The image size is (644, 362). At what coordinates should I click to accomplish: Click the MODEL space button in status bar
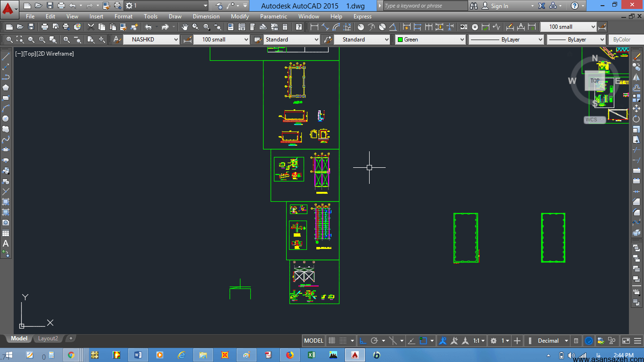[314, 341]
